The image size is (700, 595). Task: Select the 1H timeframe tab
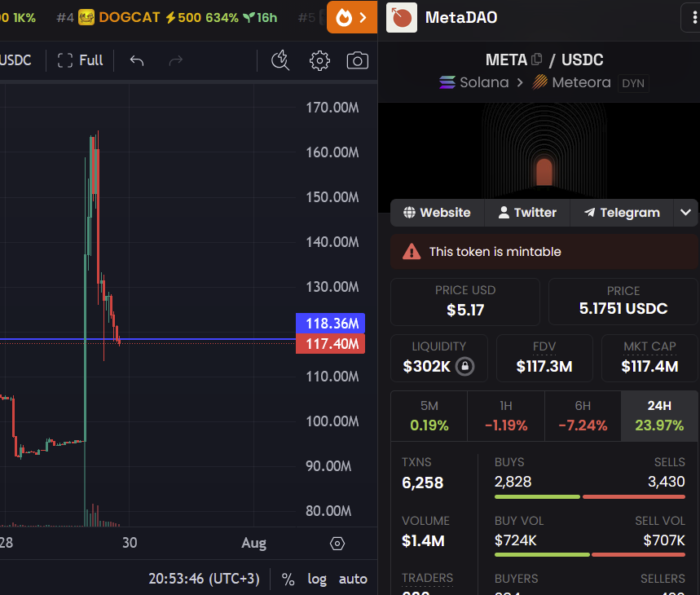click(x=506, y=416)
